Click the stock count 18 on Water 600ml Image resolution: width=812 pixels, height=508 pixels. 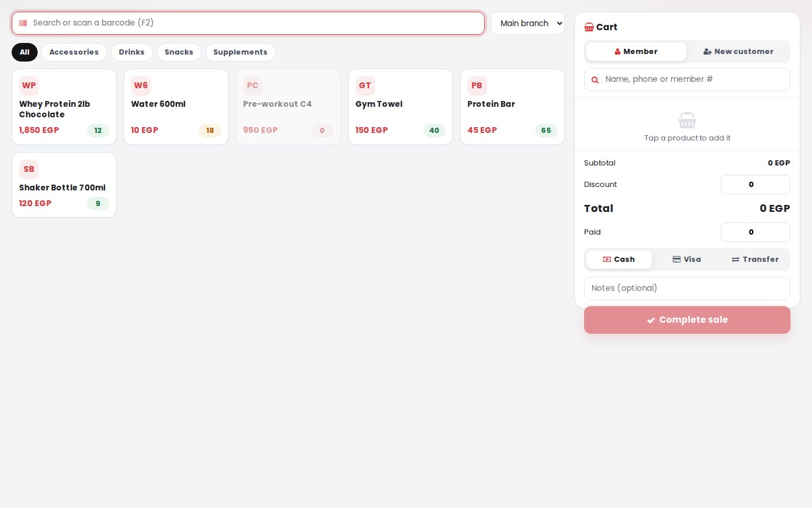pyautogui.click(x=210, y=131)
